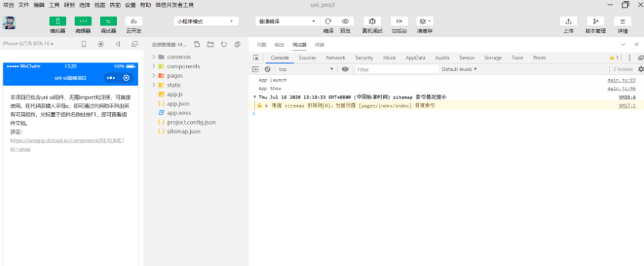The height and width of the screenshot is (266, 644).
Task: Click the 编译 compile refresh icon
Action: 328,21
